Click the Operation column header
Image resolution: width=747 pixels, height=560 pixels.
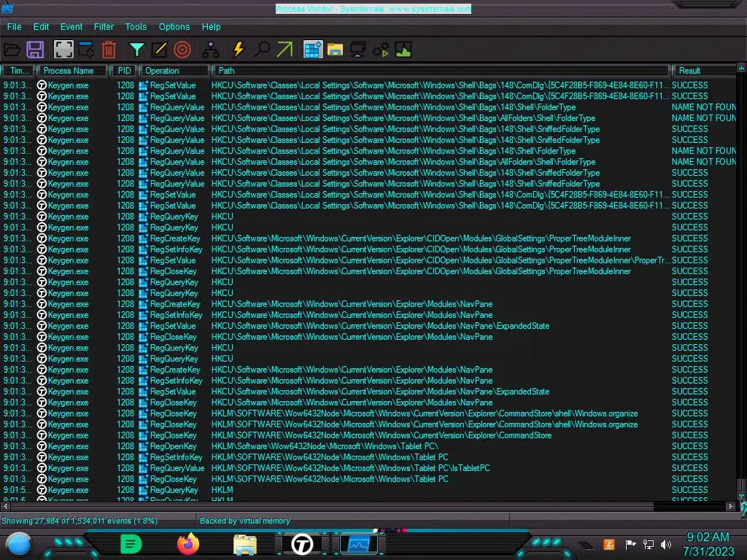point(174,71)
